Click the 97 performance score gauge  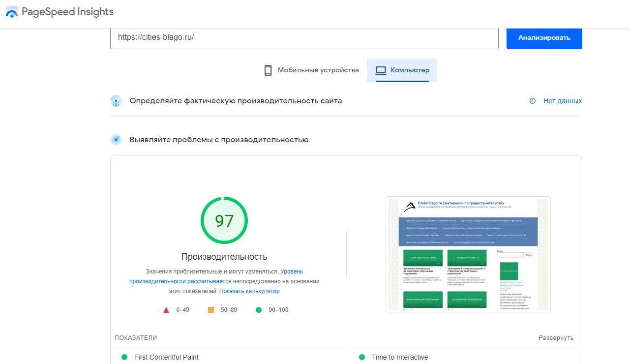224,221
